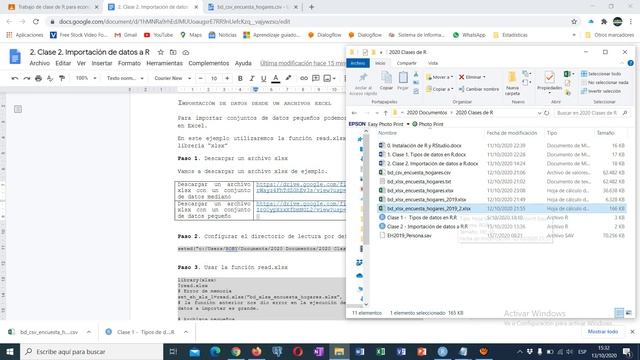
Task: Open the Archivo menu in Google Docs
Action: [40, 63]
